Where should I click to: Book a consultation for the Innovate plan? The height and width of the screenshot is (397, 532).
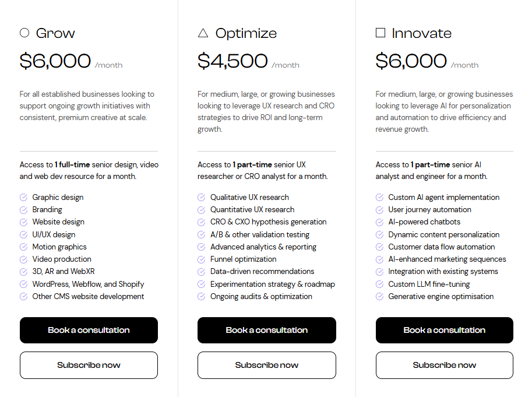tap(445, 330)
